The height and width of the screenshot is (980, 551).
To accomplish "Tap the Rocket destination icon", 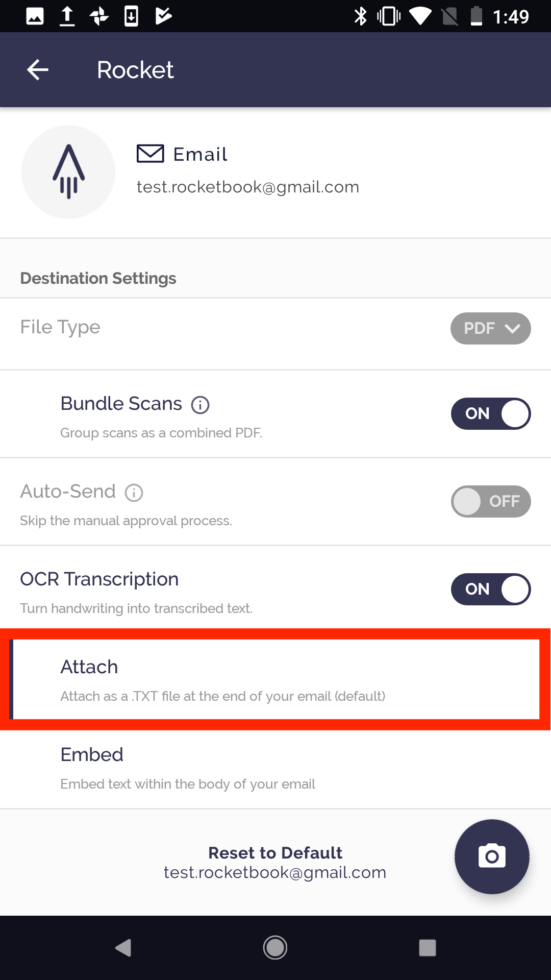I will tap(68, 172).
